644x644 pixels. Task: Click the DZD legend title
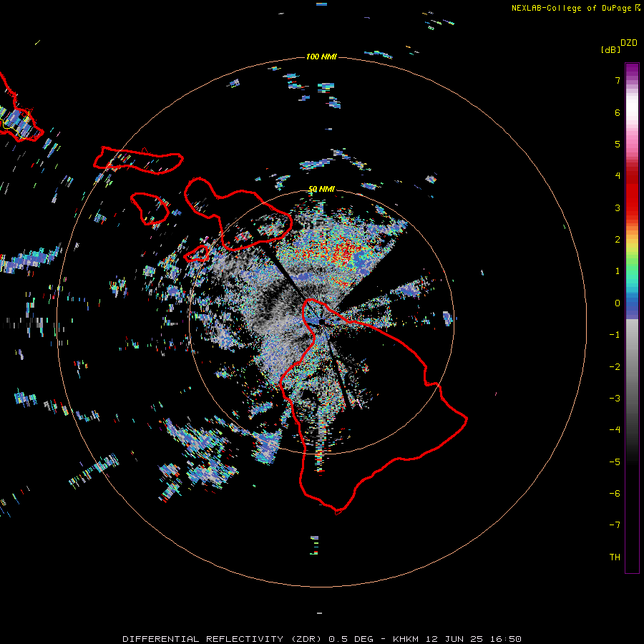pos(629,43)
